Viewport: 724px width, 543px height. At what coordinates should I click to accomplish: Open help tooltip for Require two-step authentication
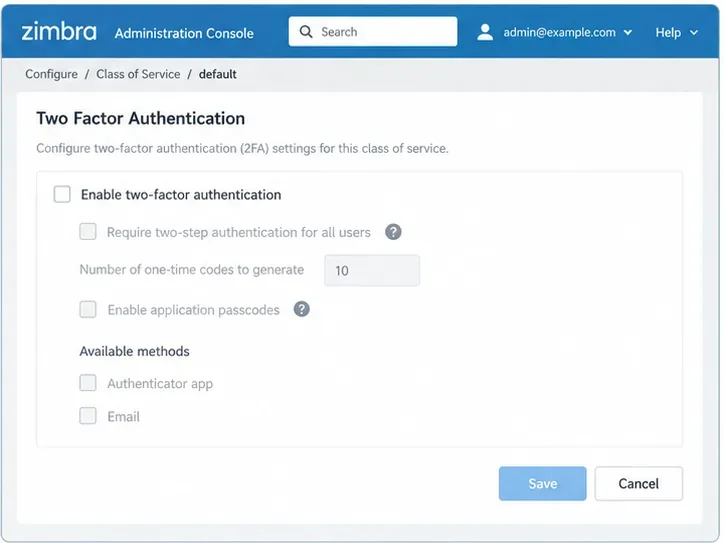point(393,232)
